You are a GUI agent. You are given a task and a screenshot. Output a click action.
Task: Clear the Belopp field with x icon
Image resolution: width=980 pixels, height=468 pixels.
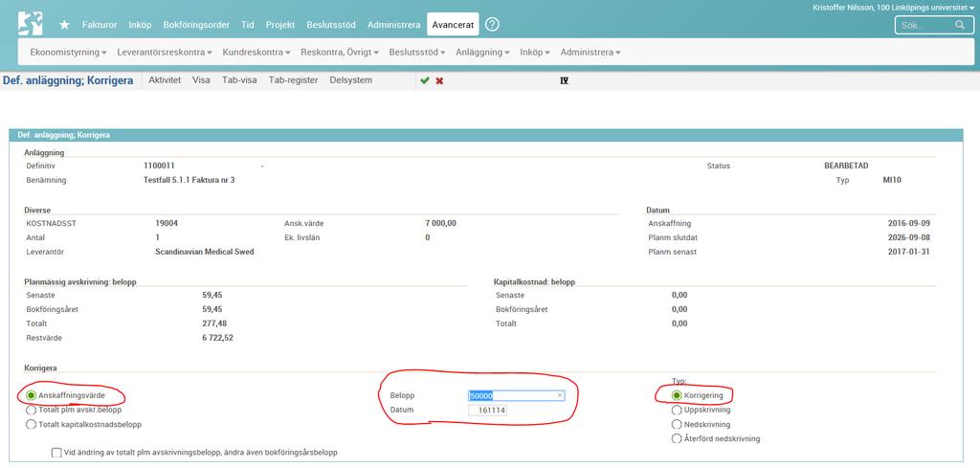pyautogui.click(x=560, y=395)
